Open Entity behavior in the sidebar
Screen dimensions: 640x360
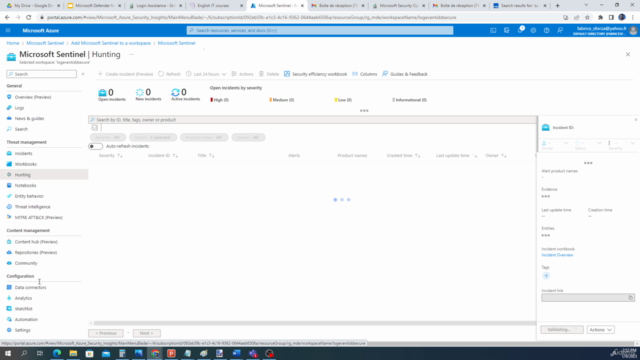coord(29,196)
